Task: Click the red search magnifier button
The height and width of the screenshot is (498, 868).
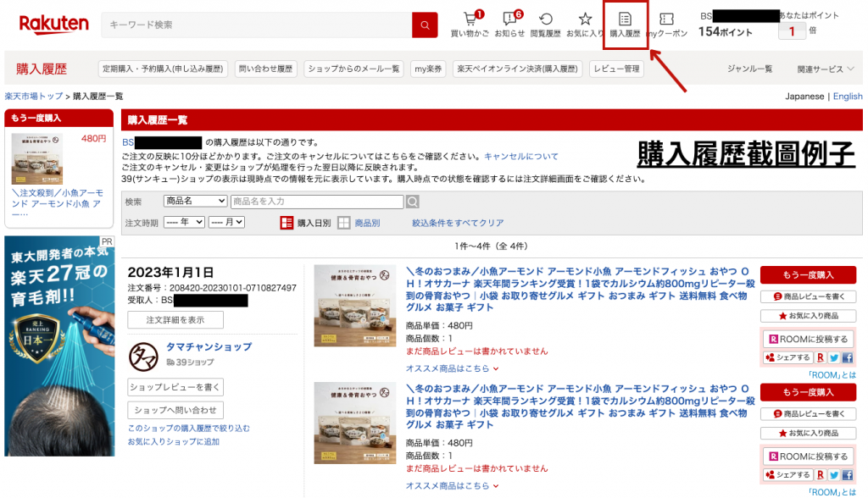Action: (425, 25)
